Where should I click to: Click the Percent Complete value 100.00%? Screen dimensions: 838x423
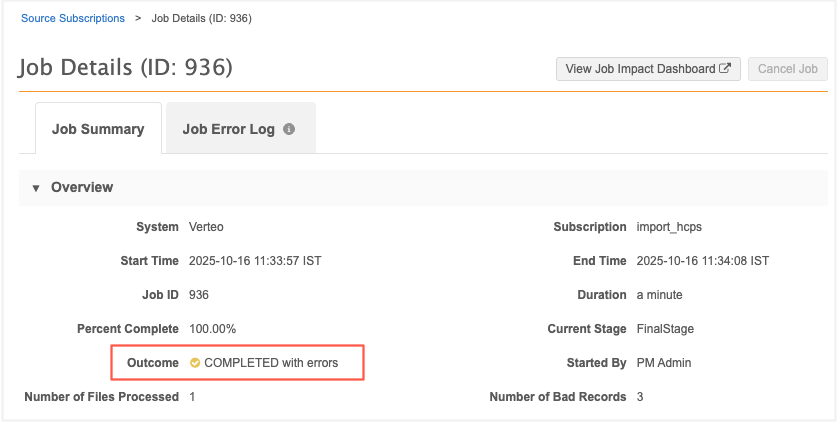coord(212,329)
